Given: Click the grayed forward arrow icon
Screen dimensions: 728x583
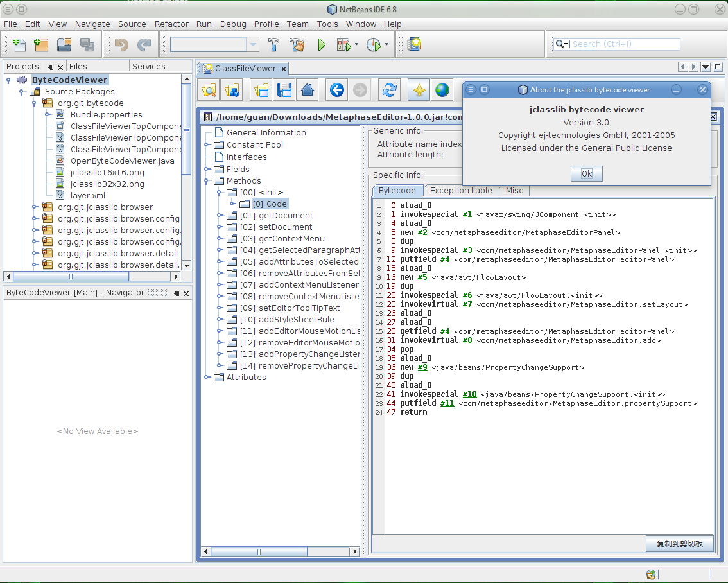Looking at the screenshot, I should click(x=360, y=90).
